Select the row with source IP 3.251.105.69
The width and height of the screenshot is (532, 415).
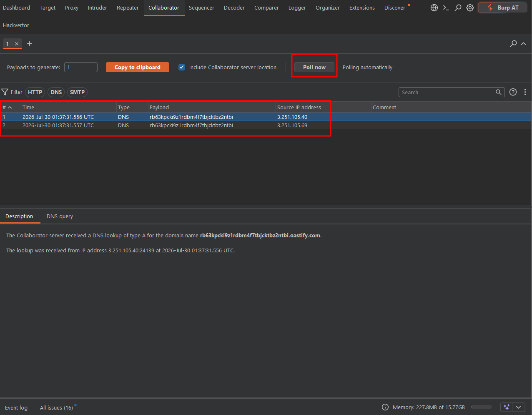click(x=266, y=126)
